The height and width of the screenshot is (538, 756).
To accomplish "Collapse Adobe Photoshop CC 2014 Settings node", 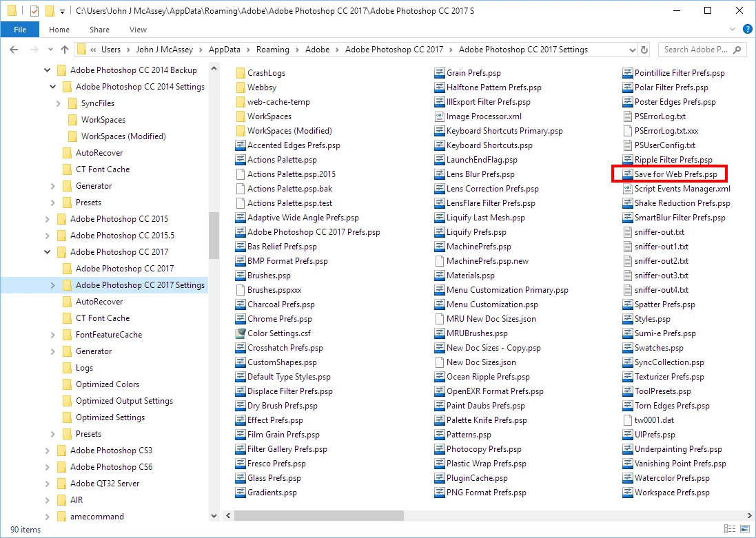I will coord(52,87).
